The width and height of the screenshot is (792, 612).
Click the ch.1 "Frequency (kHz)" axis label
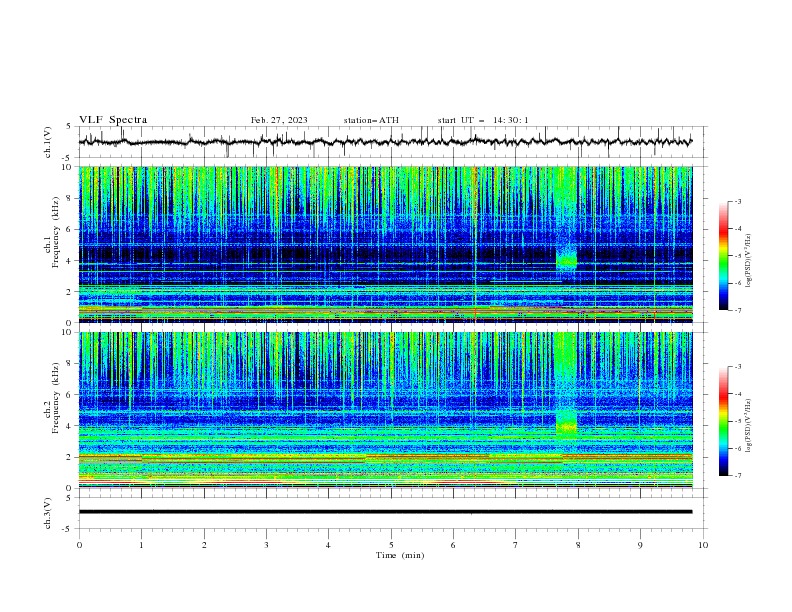tap(56, 232)
